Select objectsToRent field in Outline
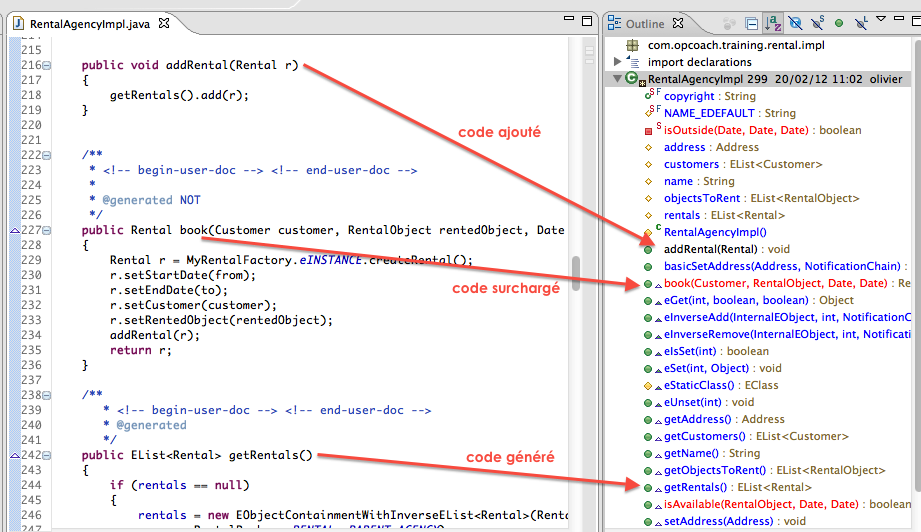Screen dimensions: 921x532 point(761,198)
